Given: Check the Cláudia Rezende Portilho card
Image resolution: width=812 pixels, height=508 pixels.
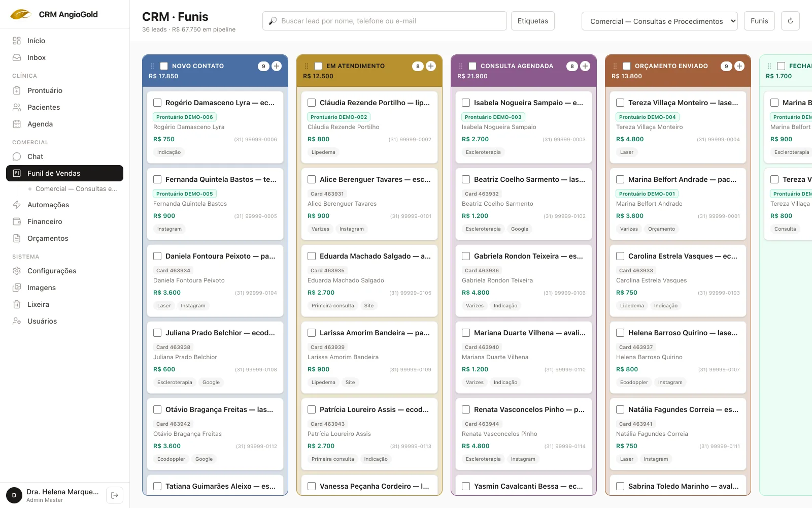Looking at the screenshot, I should (312, 103).
